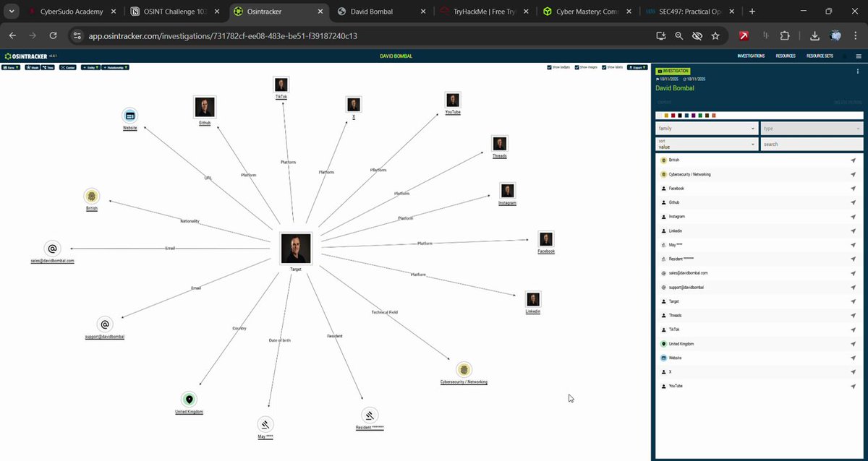Locate TikTok entity via its arrow icon
The width and height of the screenshot is (868, 461).
(x=854, y=329)
